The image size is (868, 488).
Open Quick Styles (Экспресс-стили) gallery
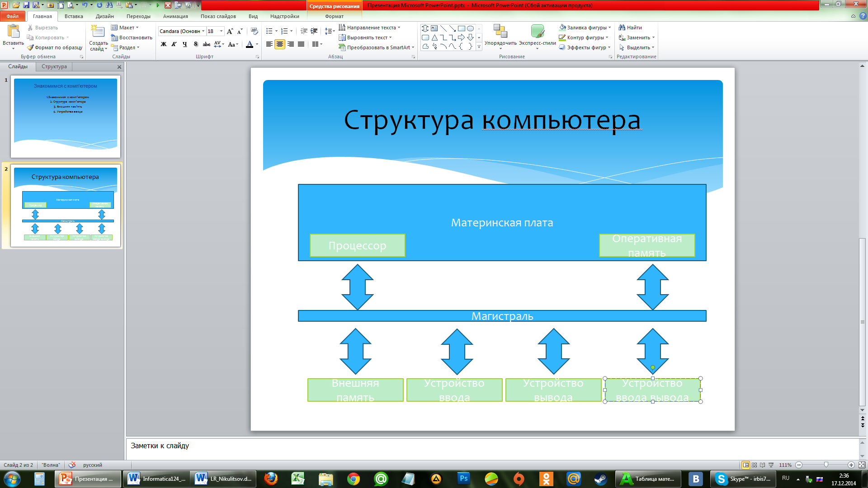click(537, 36)
